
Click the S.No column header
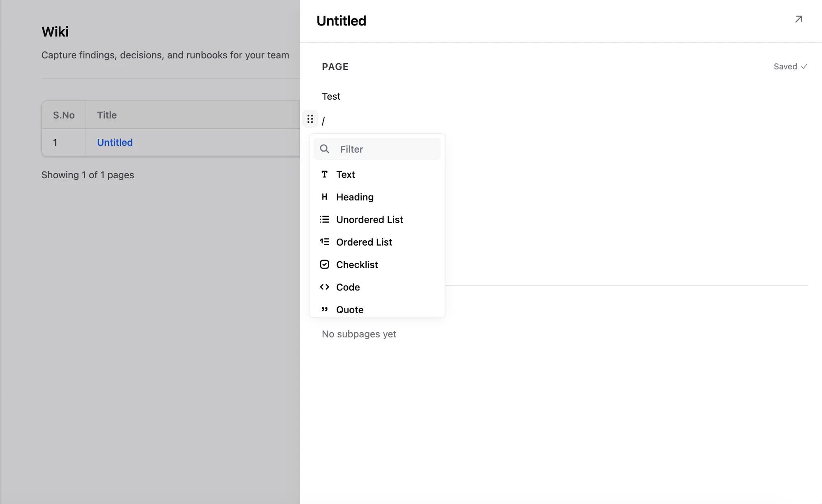[64, 115]
